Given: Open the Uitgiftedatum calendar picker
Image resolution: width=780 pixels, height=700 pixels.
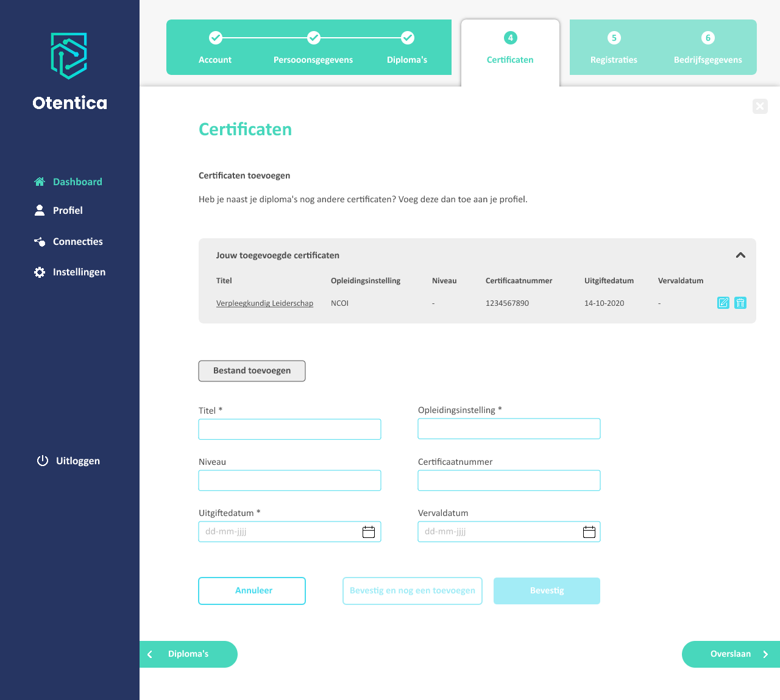Looking at the screenshot, I should point(369,532).
